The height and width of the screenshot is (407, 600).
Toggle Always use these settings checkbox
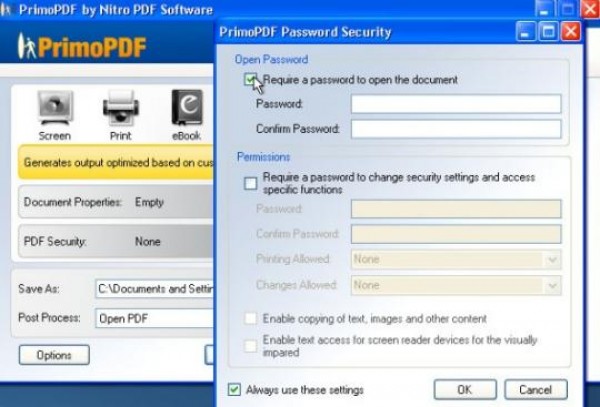pyautogui.click(x=234, y=390)
